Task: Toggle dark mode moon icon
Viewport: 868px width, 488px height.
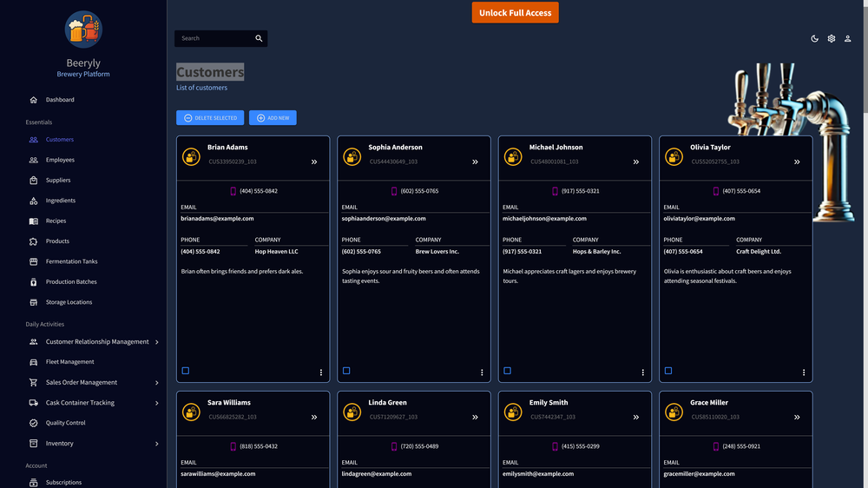Action: tap(815, 39)
